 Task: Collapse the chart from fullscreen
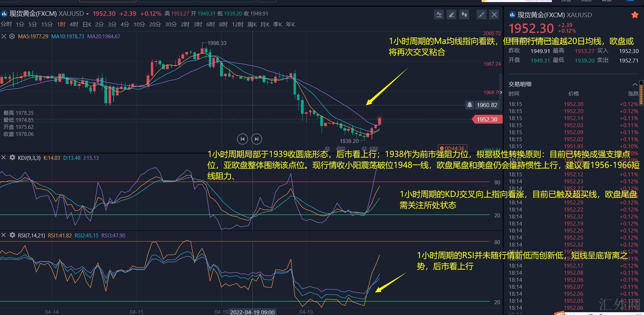[x=481, y=14]
